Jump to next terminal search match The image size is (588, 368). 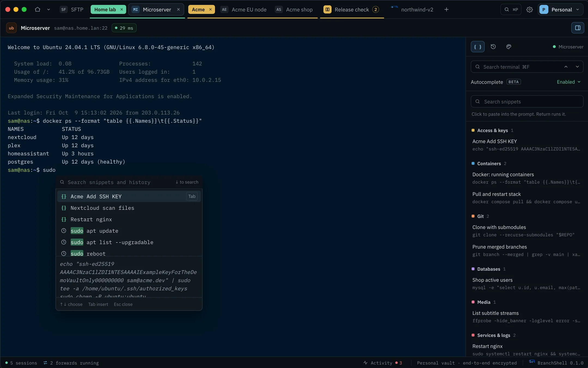tap(577, 67)
